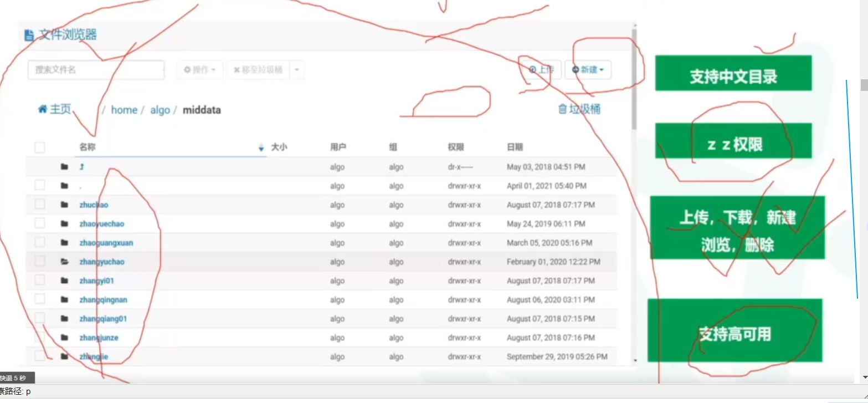Check the zhangqiang01 row checkbox
Viewport: 868px width, 403px height.
(40, 318)
